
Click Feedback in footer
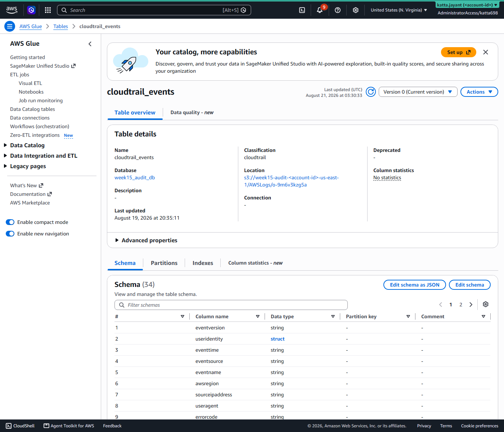click(112, 426)
